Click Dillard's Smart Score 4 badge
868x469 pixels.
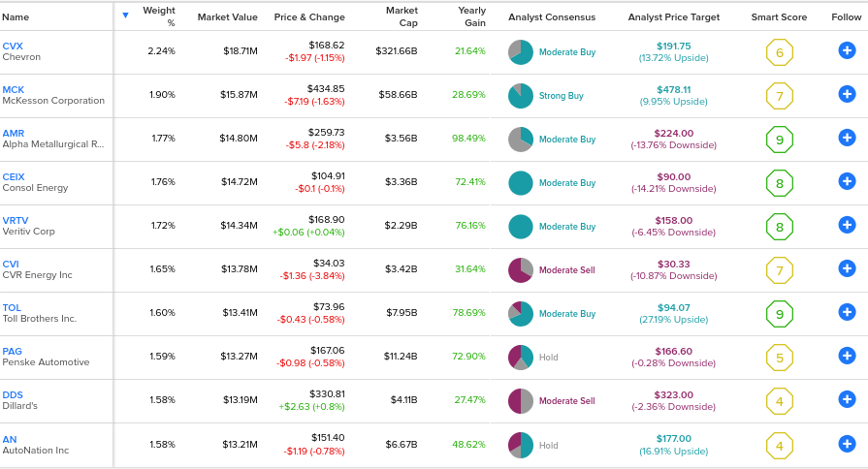click(x=780, y=401)
